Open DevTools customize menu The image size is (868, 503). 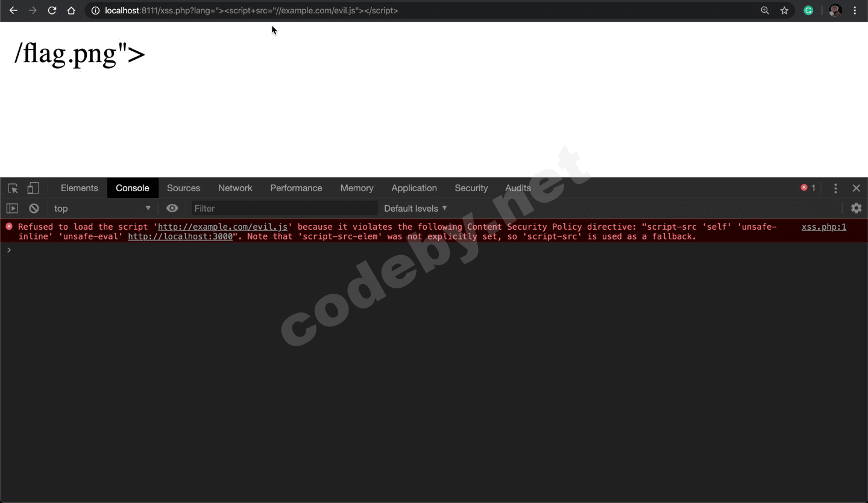[835, 188]
